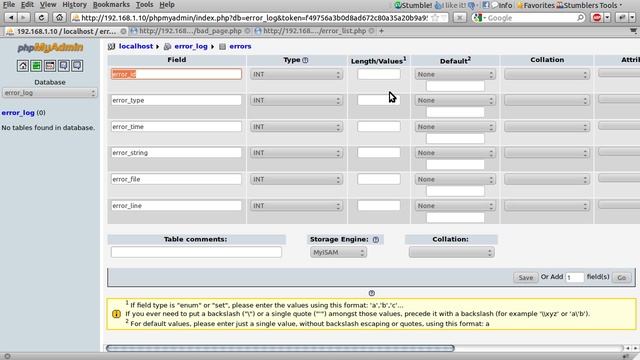
Task: Open Type dropdown for error_id row
Action: click(296, 75)
